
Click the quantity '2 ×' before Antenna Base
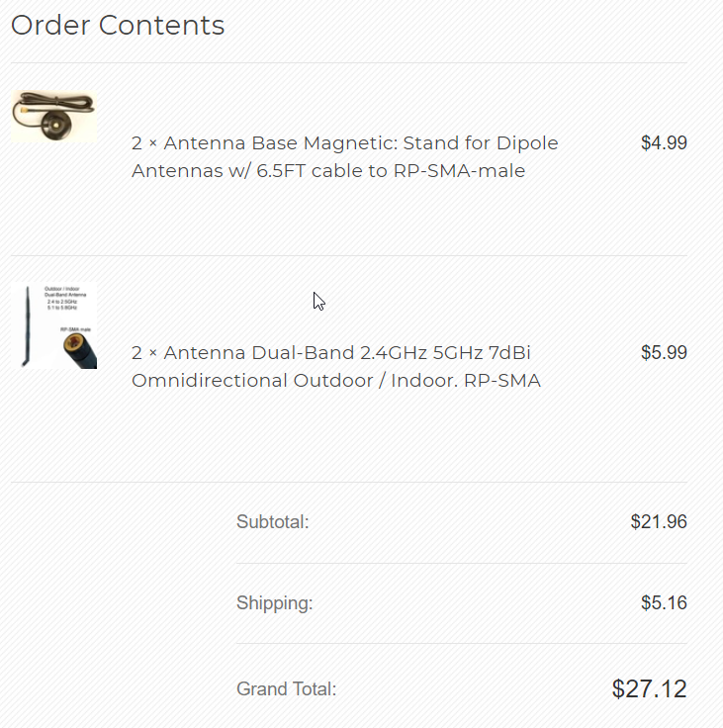(144, 142)
